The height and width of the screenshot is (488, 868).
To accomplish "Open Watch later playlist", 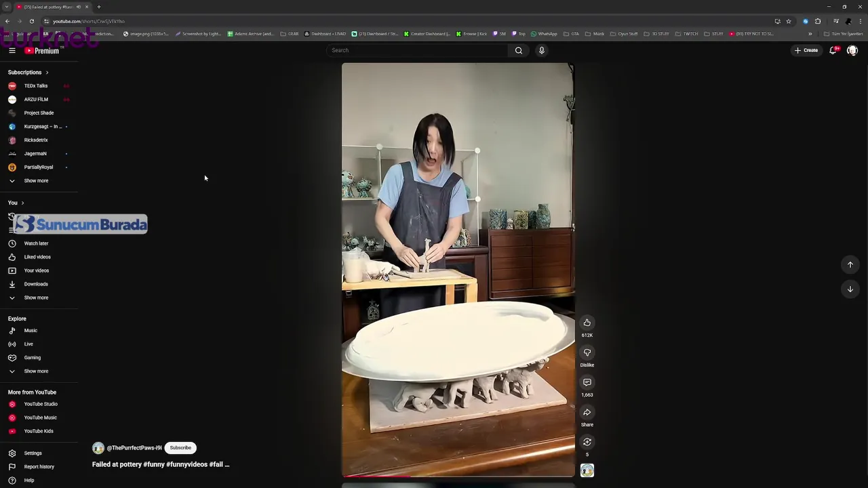I will tap(36, 243).
